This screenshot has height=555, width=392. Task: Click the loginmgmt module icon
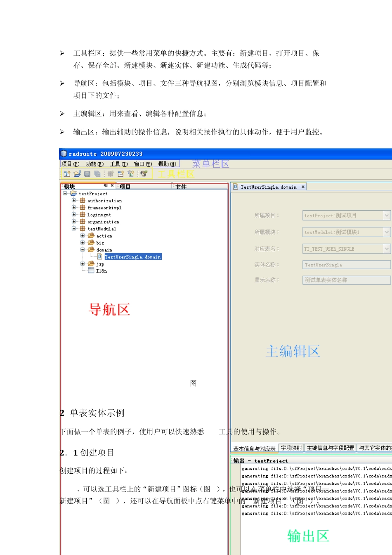coord(83,214)
